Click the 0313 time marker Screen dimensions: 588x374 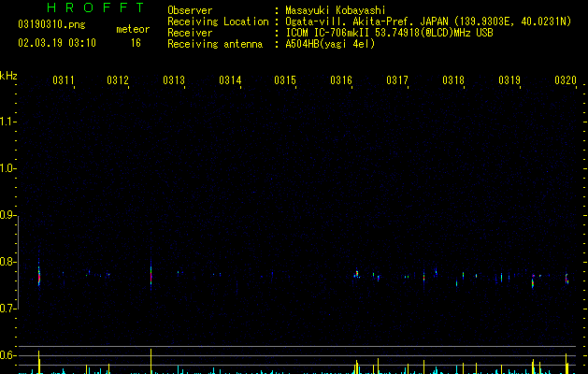click(x=174, y=80)
